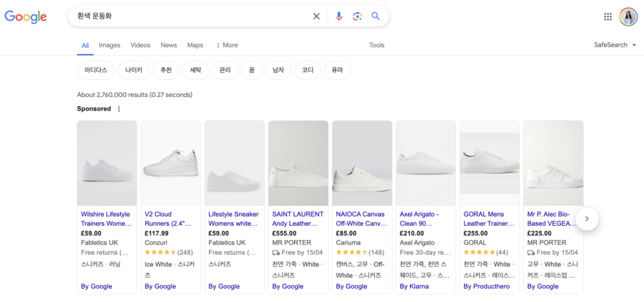Select the 아디다스 filter chip
This screenshot has width=644, height=302.
pyautogui.click(x=96, y=70)
